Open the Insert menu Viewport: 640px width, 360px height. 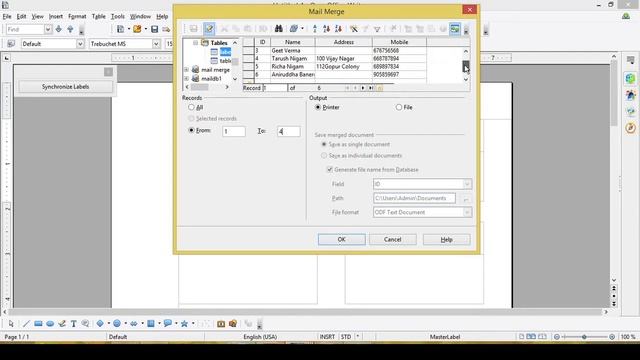[56, 16]
